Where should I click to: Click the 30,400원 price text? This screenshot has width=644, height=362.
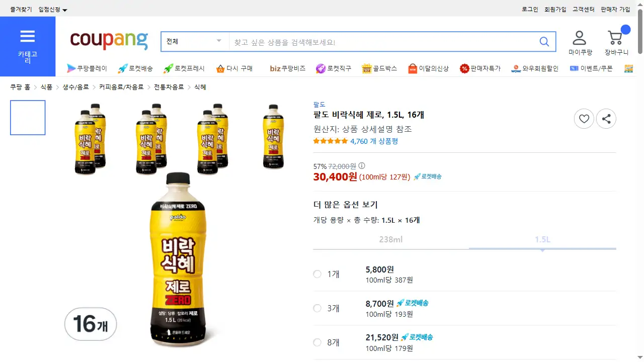pyautogui.click(x=335, y=176)
